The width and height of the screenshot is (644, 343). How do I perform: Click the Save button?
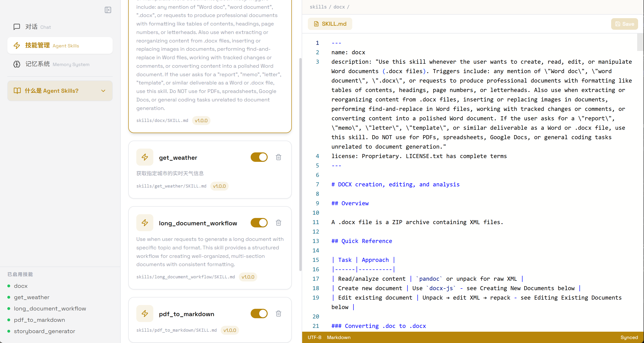tap(624, 24)
